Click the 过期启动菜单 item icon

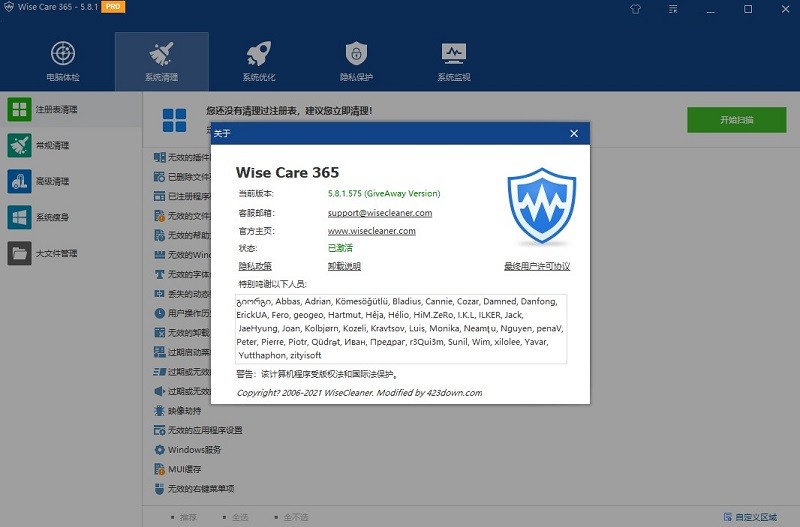click(159, 352)
